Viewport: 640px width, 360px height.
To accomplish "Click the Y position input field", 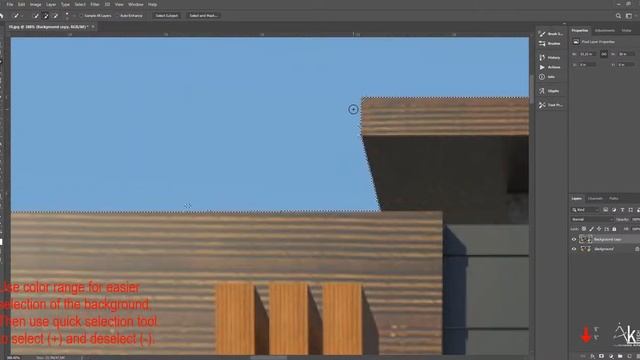I will coord(626,64).
